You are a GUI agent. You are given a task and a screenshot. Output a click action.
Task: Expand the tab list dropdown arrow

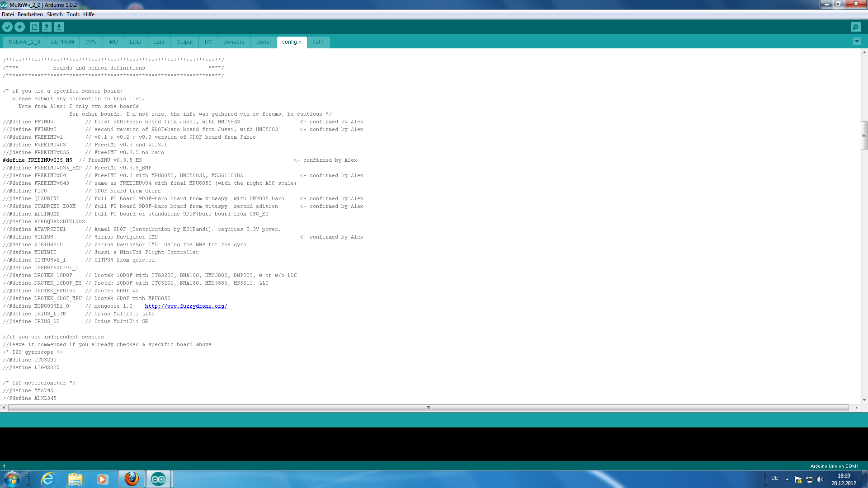[856, 42]
